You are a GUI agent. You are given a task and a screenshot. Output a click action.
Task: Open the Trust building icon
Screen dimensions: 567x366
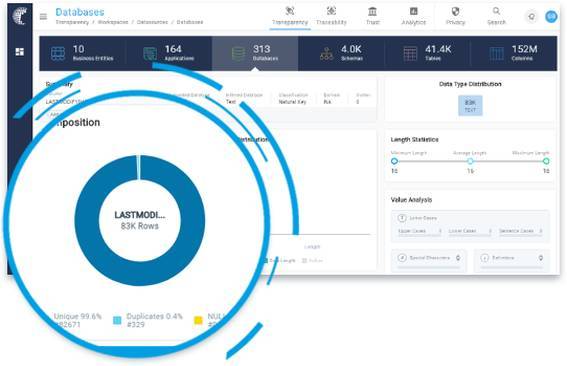(x=372, y=11)
